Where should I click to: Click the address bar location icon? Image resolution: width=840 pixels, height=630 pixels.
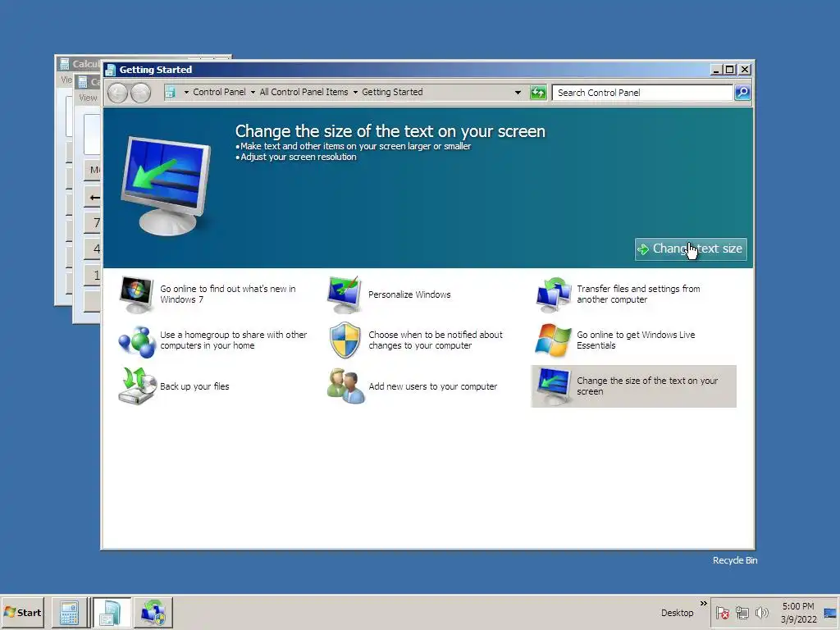[x=171, y=92]
